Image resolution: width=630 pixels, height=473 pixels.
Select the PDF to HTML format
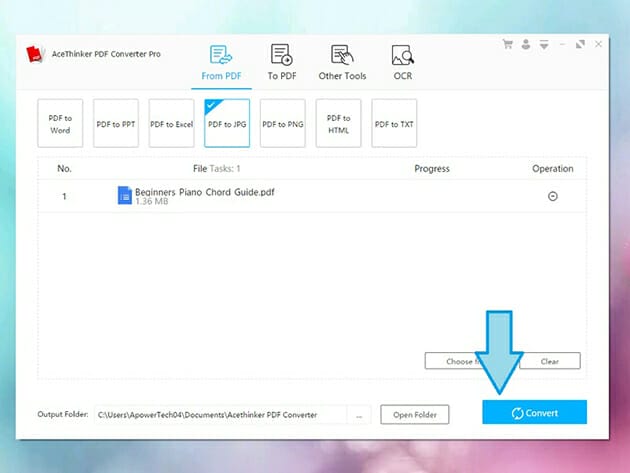[338, 124]
